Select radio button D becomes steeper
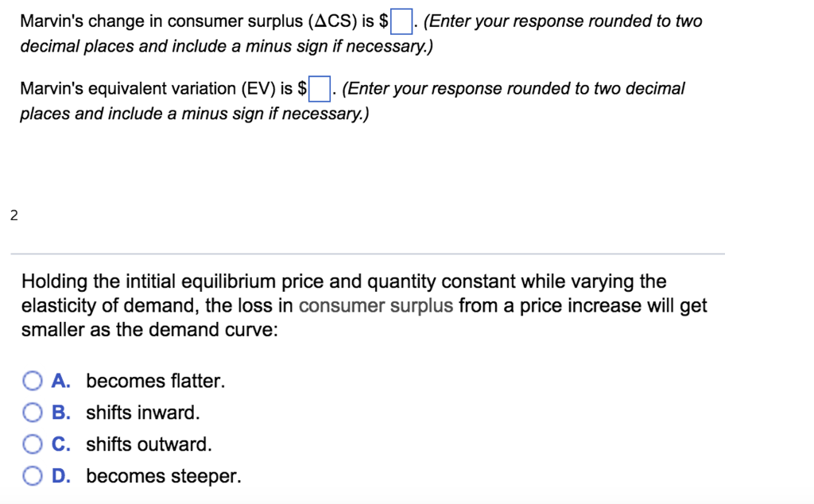Image resolution: width=814 pixels, height=504 pixels. pos(33,475)
